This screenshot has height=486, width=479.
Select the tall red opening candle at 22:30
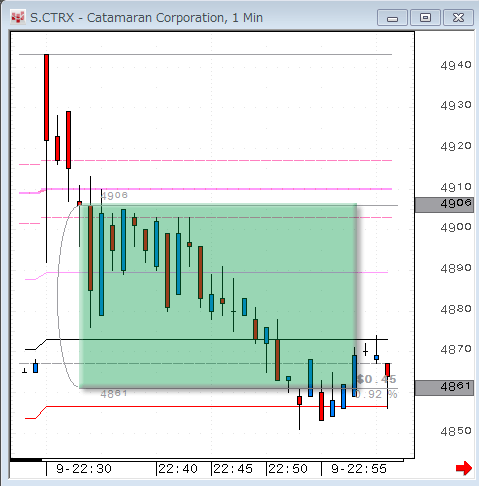pos(47,97)
